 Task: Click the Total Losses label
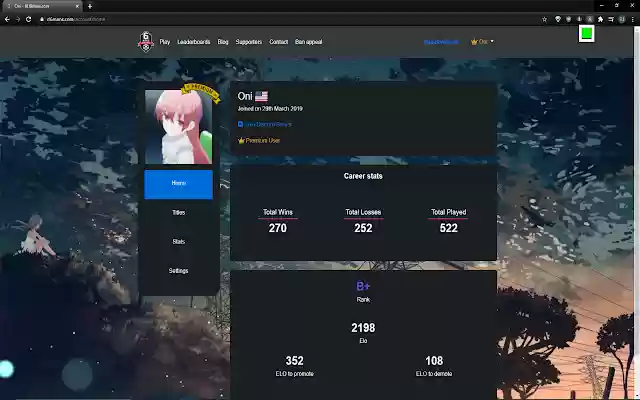tap(363, 212)
